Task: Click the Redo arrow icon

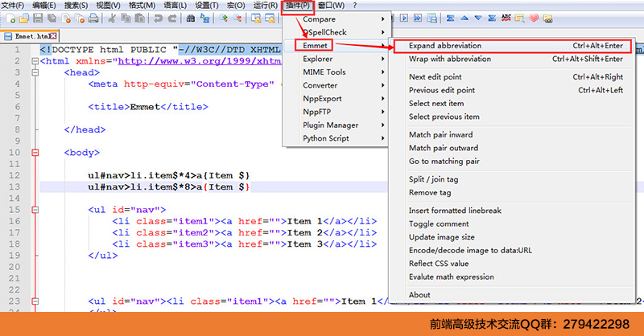Action: point(172,18)
